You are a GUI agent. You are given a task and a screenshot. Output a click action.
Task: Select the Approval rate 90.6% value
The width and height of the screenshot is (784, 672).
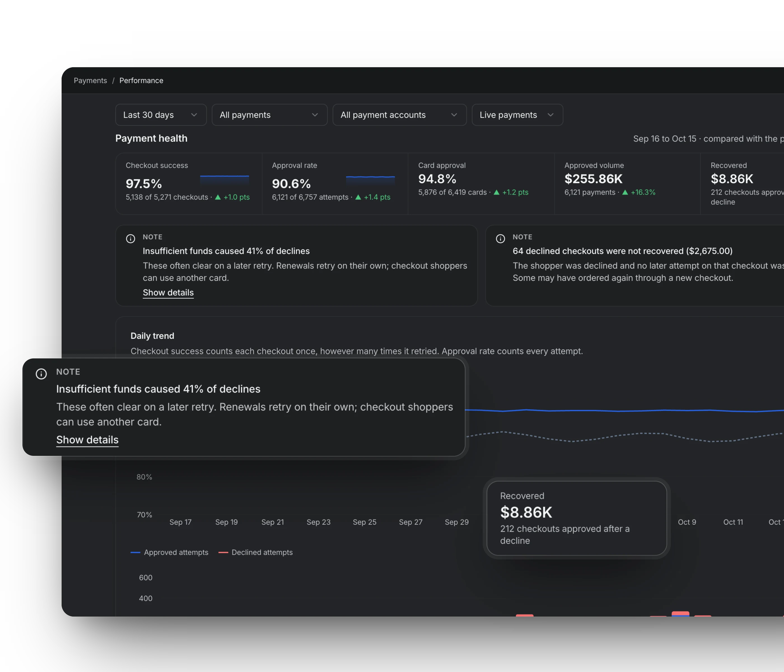click(291, 184)
